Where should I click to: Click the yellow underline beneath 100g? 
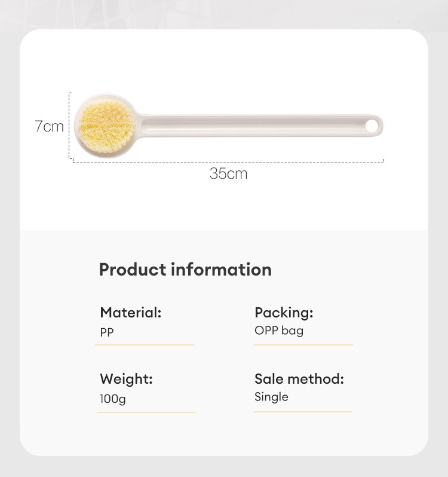tap(147, 412)
